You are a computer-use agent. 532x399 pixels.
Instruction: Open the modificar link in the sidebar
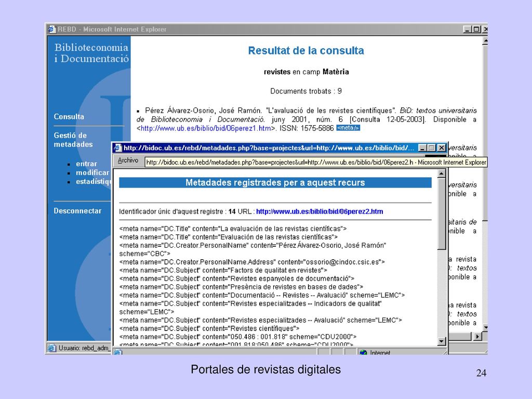point(92,172)
